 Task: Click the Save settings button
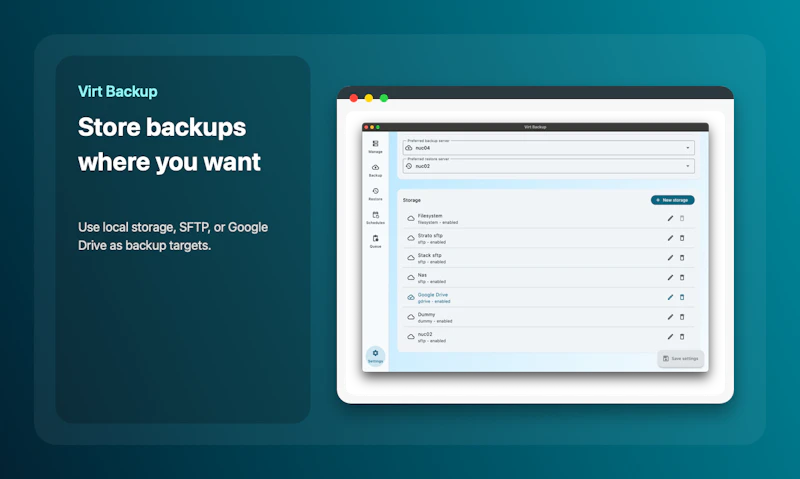click(681, 359)
